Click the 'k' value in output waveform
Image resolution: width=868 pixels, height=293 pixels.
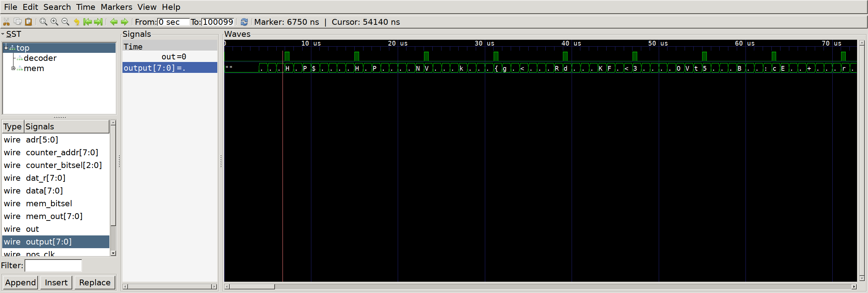(461, 68)
